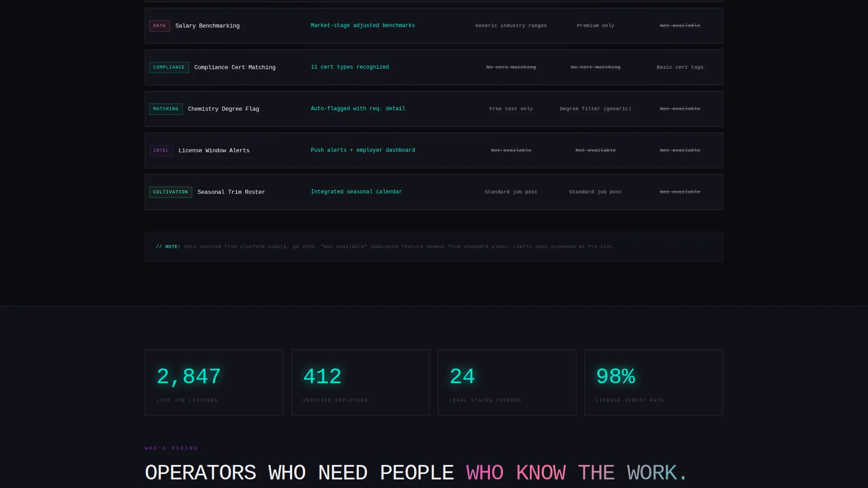Click the 'Premium only' cell
Image resolution: width=868 pixels, height=488 pixels.
(x=595, y=26)
